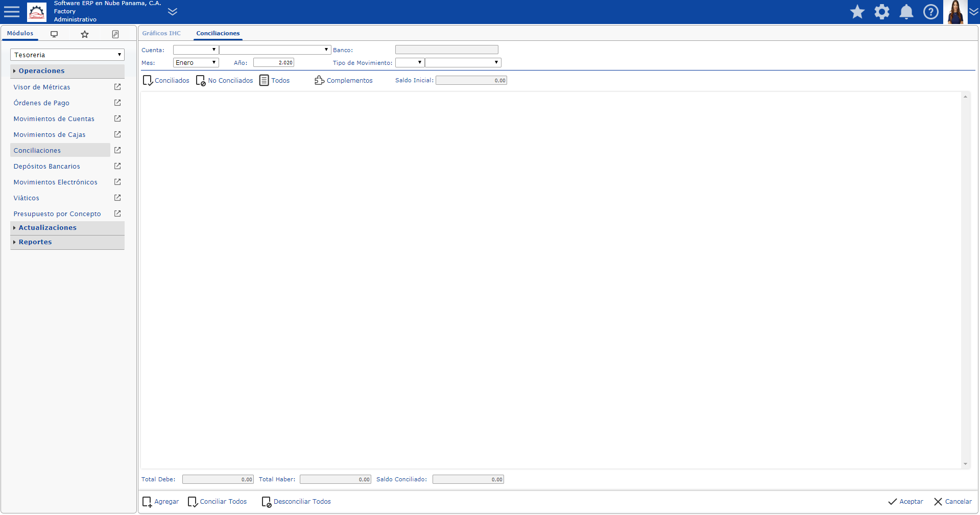Open Depósitos Bancarios

coord(47,167)
